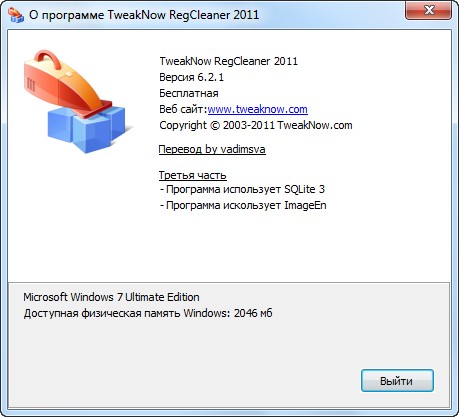Click the Copyright 2003-2011 TweakNow.com line

pyautogui.click(x=256, y=125)
